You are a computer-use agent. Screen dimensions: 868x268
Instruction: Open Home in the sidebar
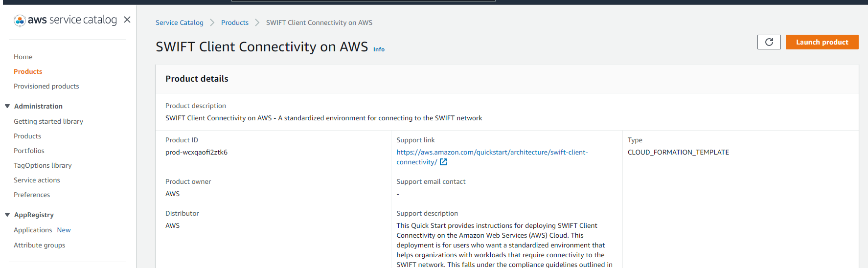click(23, 57)
